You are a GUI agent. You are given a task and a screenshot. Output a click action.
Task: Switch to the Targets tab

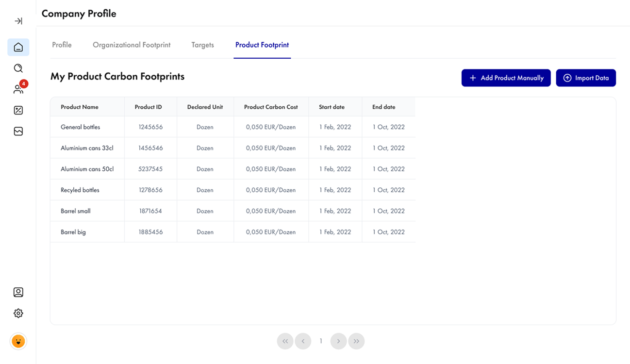click(202, 45)
